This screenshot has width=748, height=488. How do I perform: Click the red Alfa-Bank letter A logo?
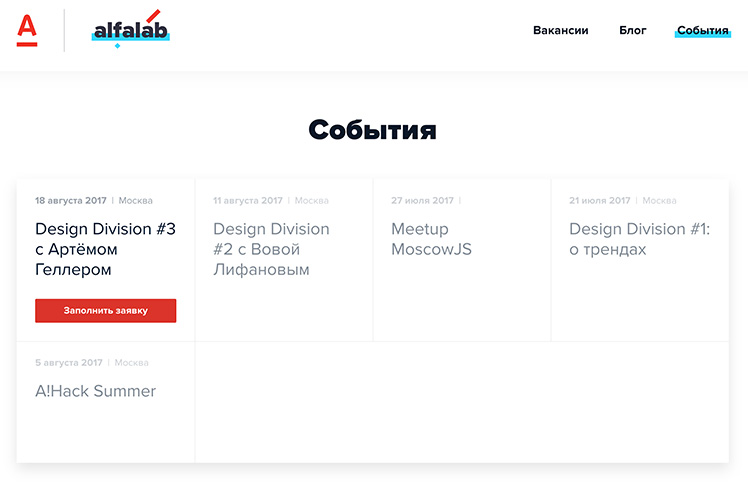[x=27, y=31]
